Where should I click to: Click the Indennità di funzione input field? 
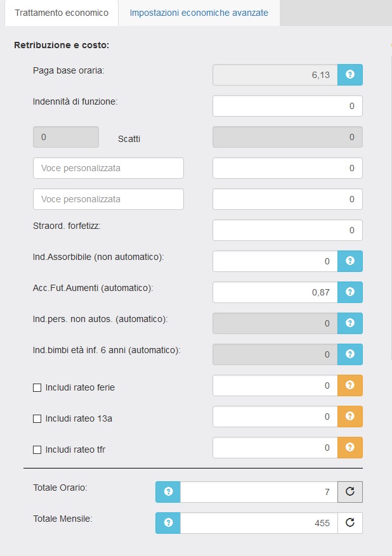(x=287, y=106)
